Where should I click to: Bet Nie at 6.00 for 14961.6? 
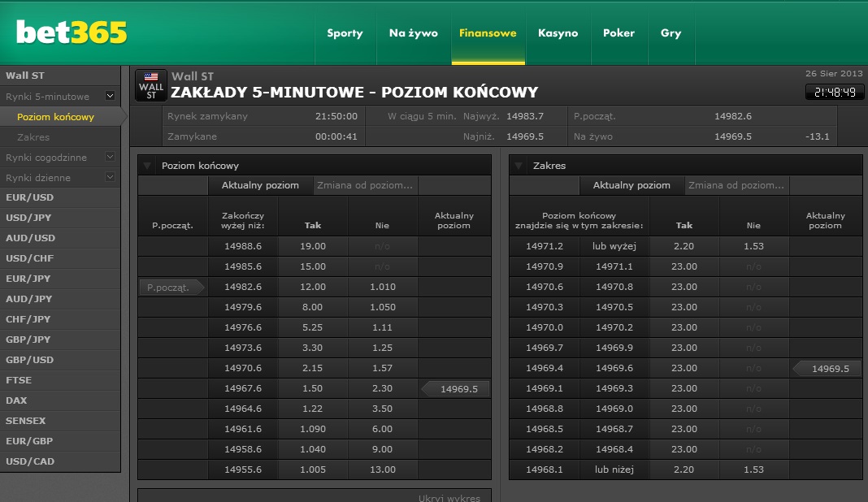(x=383, y=429)
